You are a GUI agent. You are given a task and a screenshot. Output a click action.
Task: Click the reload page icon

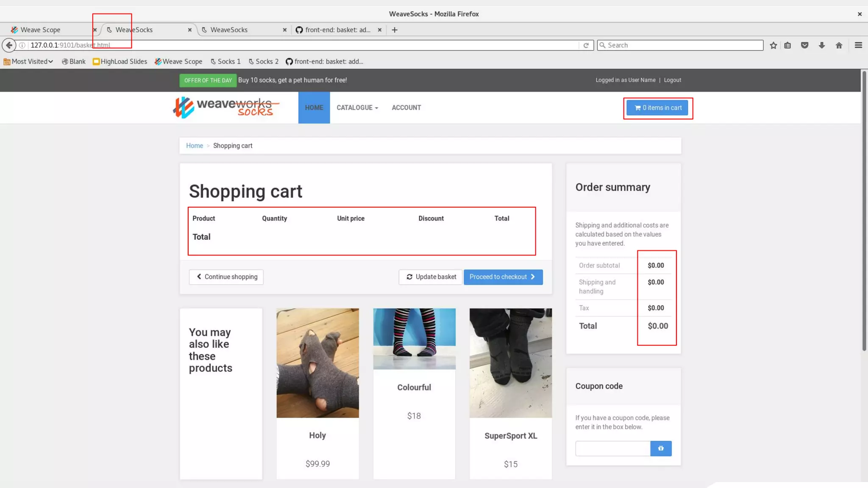pyautogui.click(x=586, y=45)
